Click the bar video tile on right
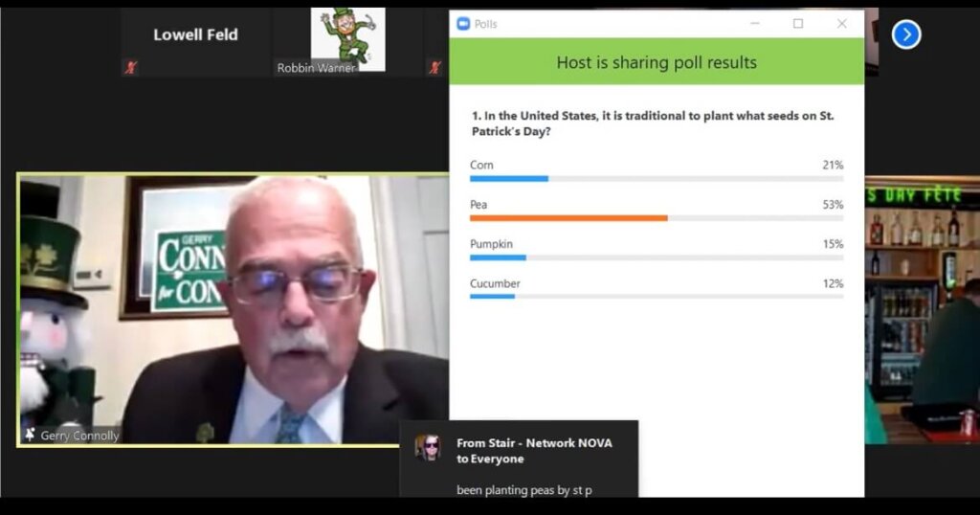The height and width of the screenshot is (515, 980). (923, 310)
